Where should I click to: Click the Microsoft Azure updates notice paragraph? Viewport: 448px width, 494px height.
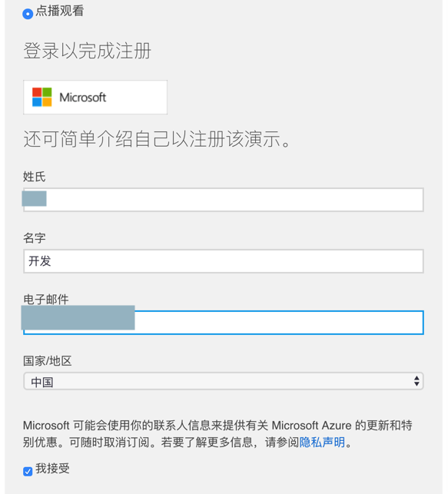coord(217,434)
